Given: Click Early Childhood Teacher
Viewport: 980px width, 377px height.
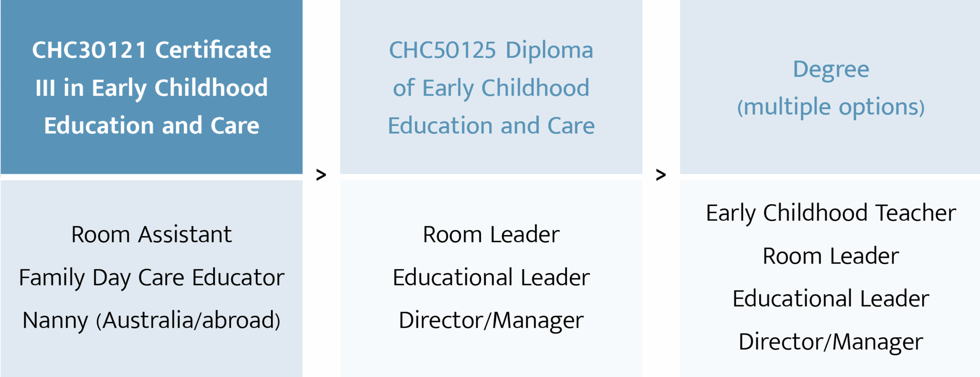Looking at the screenshot, I should [x=831, y=213].
